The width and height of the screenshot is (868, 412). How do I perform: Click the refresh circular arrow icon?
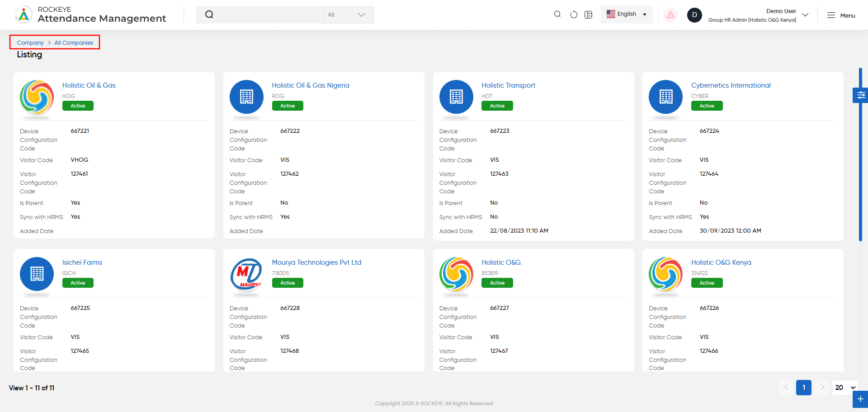574,14
